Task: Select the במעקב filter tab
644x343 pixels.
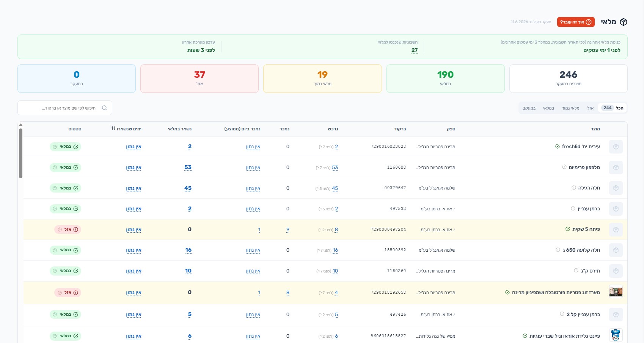Action: 529,108
